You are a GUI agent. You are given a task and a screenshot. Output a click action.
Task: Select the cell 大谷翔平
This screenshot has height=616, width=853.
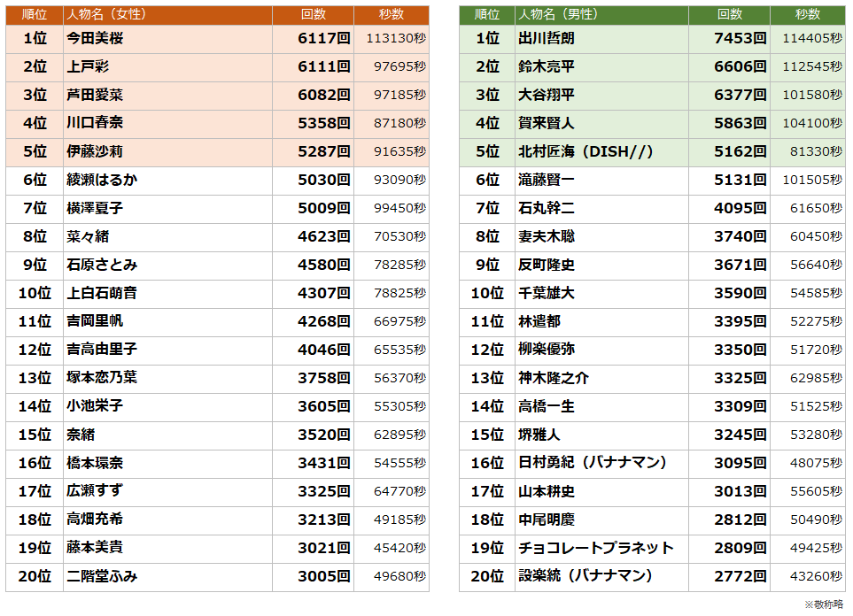pos(547,96)
